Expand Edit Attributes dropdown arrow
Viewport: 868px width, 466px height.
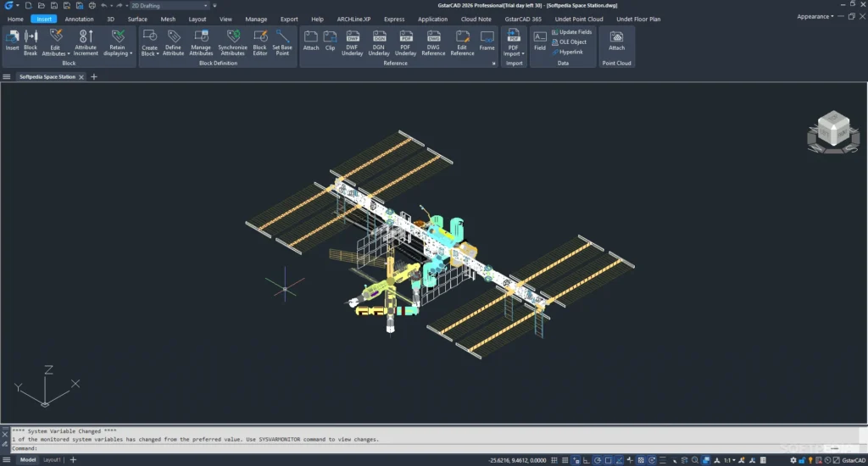(x=69, y=53)
